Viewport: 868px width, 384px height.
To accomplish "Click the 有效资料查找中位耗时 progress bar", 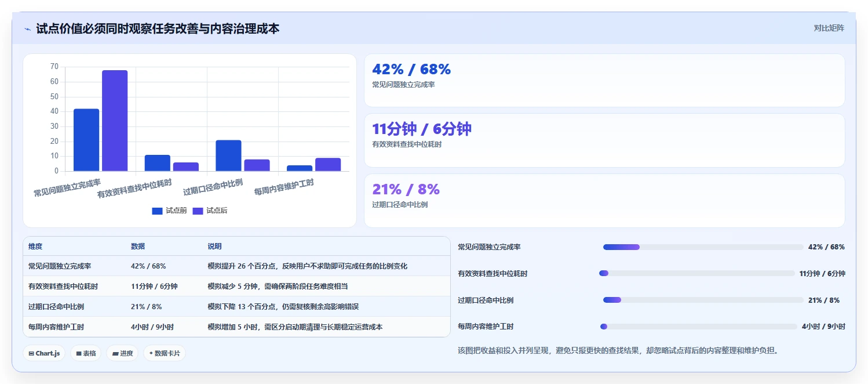I will 697,273.
